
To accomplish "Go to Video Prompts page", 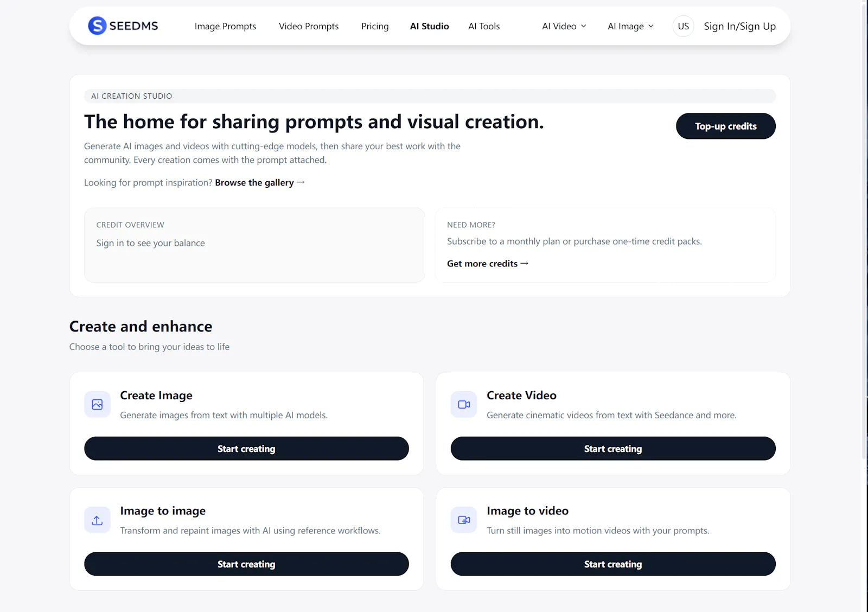I will 309,26.
